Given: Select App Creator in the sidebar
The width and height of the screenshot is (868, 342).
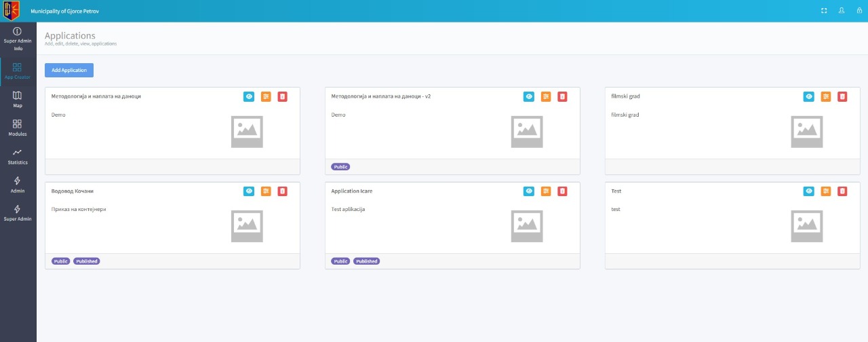Looking at the screenshot, I should pos(18,71).
